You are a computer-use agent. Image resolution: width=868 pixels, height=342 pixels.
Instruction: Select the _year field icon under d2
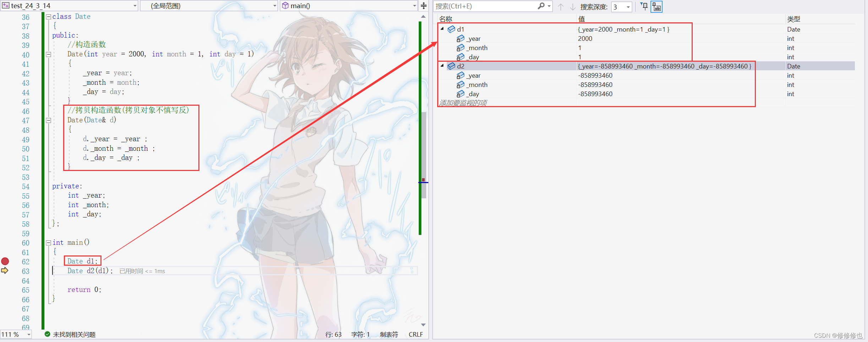click(x=460, y=75)
